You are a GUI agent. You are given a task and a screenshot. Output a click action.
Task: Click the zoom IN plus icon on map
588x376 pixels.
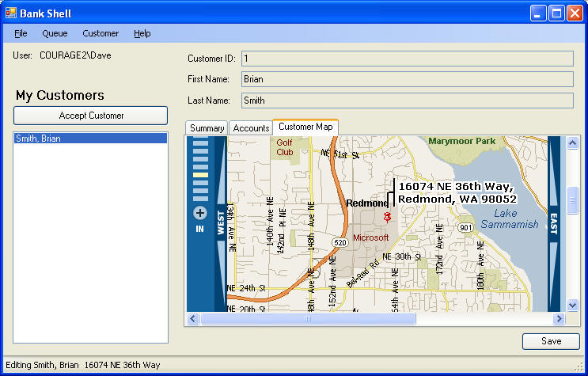[x=200, y=213]
